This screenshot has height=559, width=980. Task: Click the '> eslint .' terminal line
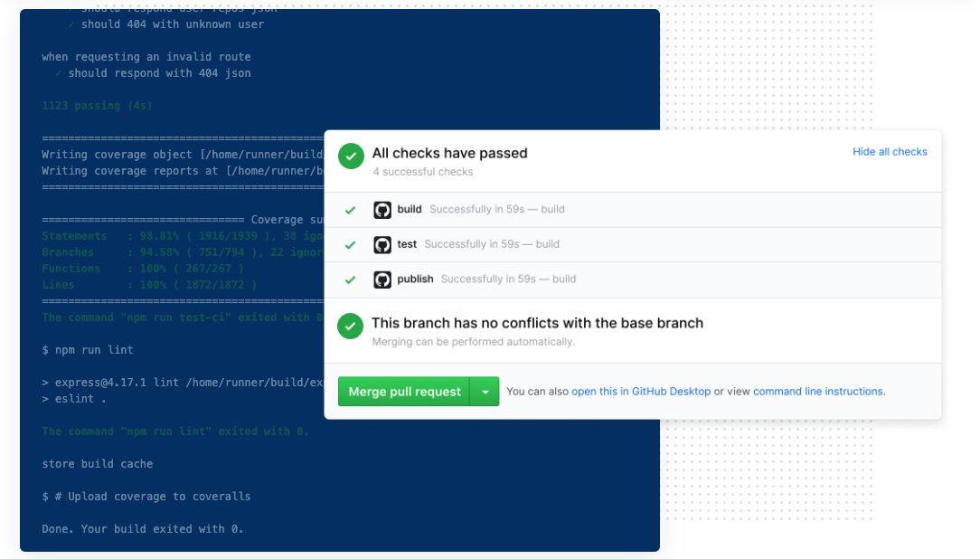coord(74,399)
